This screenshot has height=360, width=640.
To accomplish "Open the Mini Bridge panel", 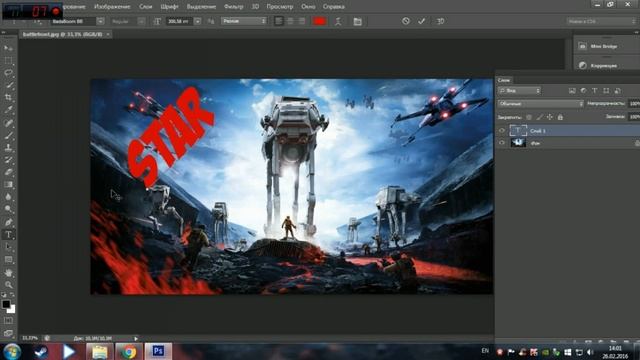I will 604,47.
